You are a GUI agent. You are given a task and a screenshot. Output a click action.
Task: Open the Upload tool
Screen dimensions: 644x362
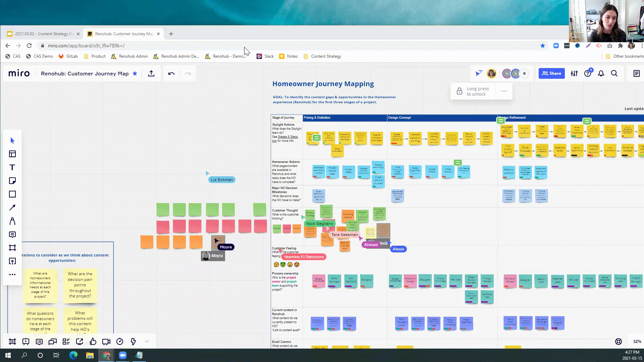pyautogui.click(x=12, y=261)
